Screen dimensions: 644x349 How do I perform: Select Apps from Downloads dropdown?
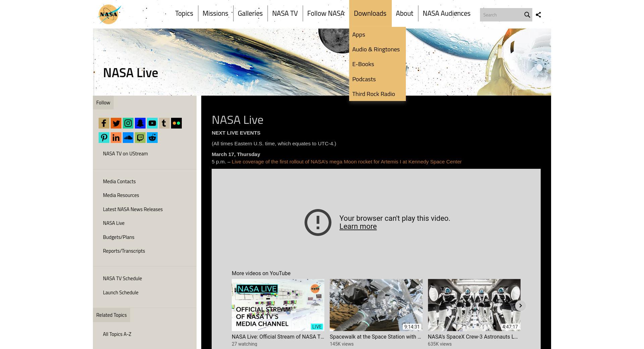click(377, 35)
